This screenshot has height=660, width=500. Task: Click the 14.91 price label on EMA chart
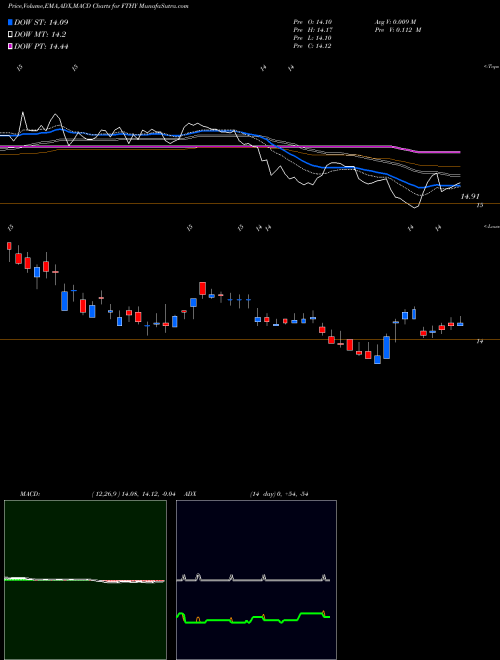click(471, 197)
